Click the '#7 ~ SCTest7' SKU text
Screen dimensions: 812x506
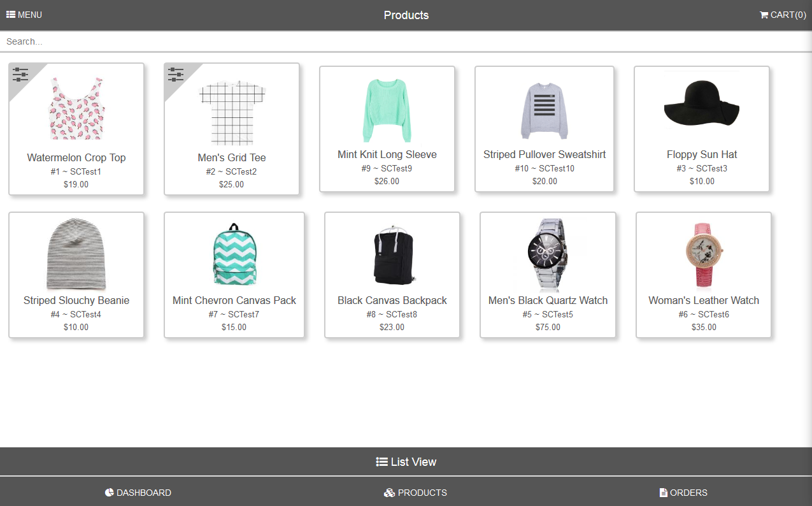click(x=234, y=314)
